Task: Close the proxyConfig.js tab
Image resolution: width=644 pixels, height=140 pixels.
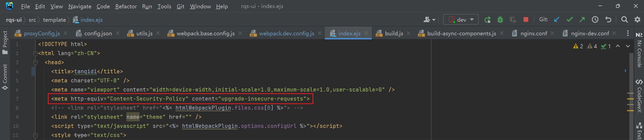Action: [65, 33]
